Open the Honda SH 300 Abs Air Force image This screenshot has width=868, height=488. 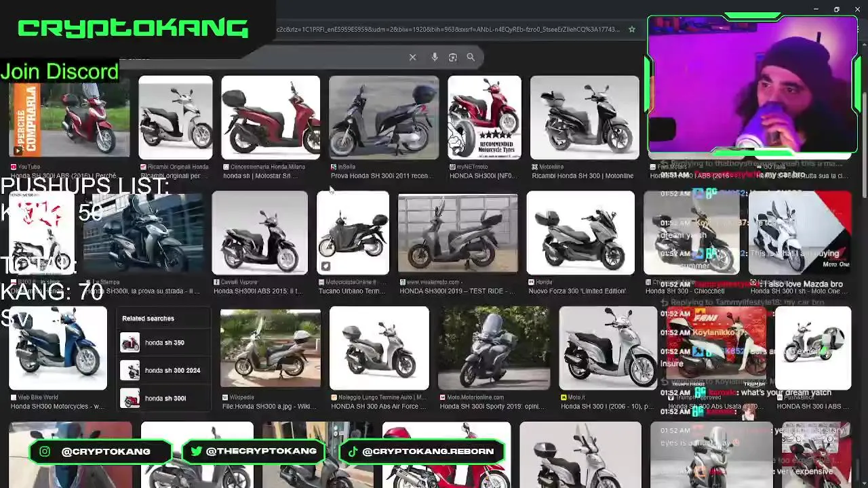tap(379, 348)
